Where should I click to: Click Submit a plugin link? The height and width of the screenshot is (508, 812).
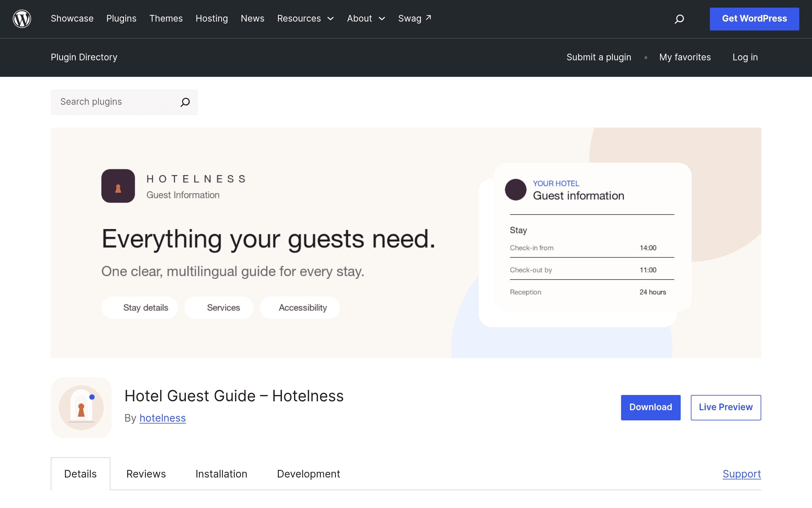coord(599,57)
